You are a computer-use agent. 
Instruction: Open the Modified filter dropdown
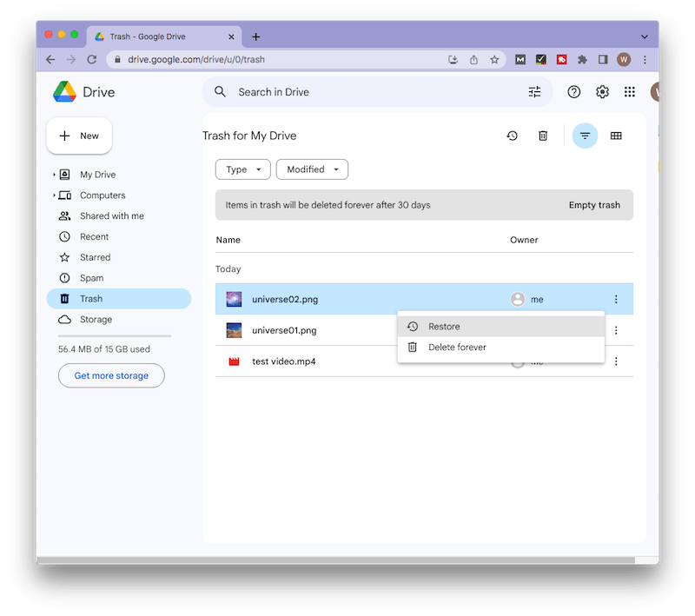pyautogui.click(x=312, y=169)
